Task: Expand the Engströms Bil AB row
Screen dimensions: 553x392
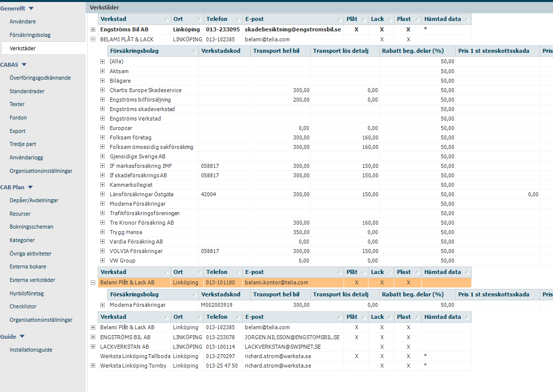Action: coord(93,30)
